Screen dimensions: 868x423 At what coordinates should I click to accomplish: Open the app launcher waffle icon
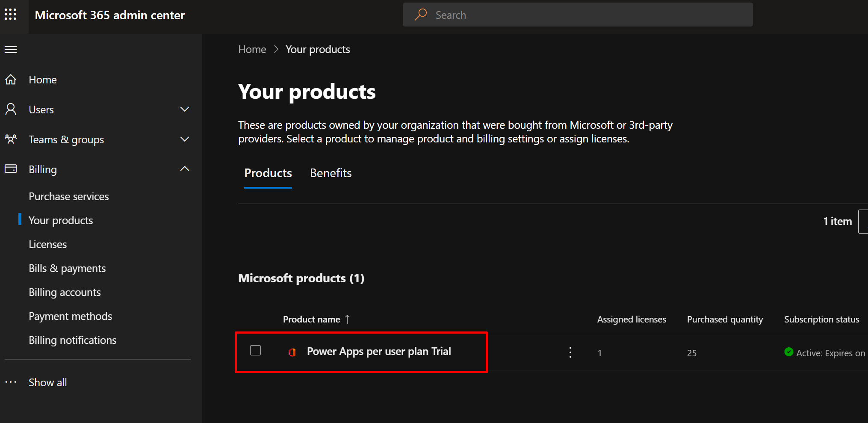[x=10, y=15]
